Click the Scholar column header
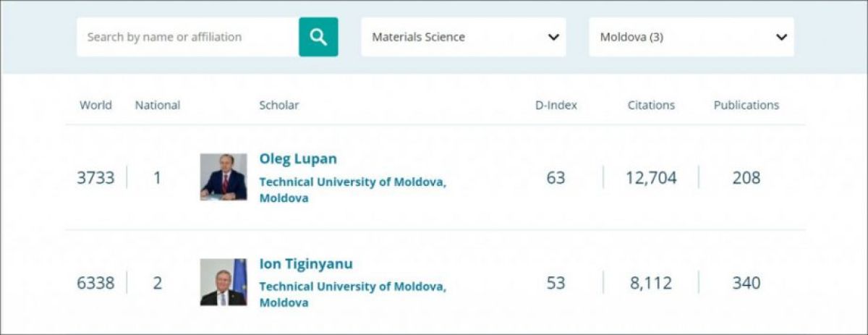 279,105
